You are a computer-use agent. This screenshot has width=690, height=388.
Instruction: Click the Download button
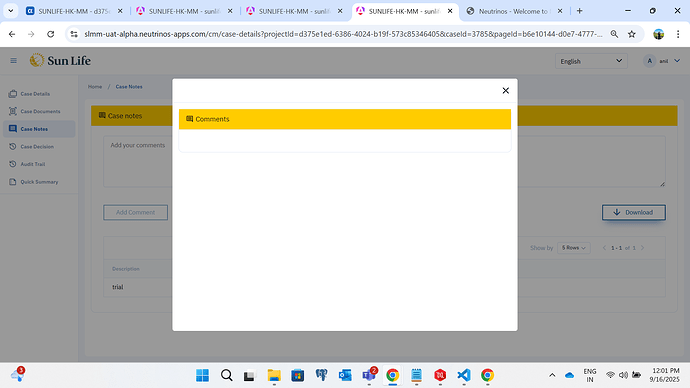[x=634, y=212]
